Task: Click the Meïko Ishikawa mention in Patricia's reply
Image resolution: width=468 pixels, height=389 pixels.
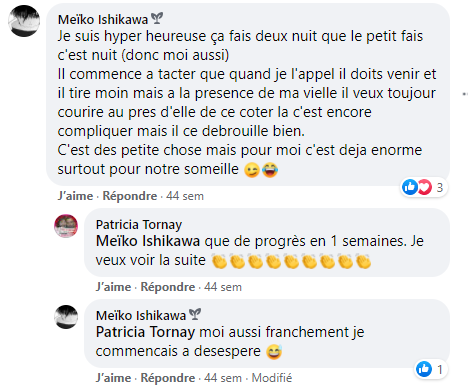Action: pos(148,241)
